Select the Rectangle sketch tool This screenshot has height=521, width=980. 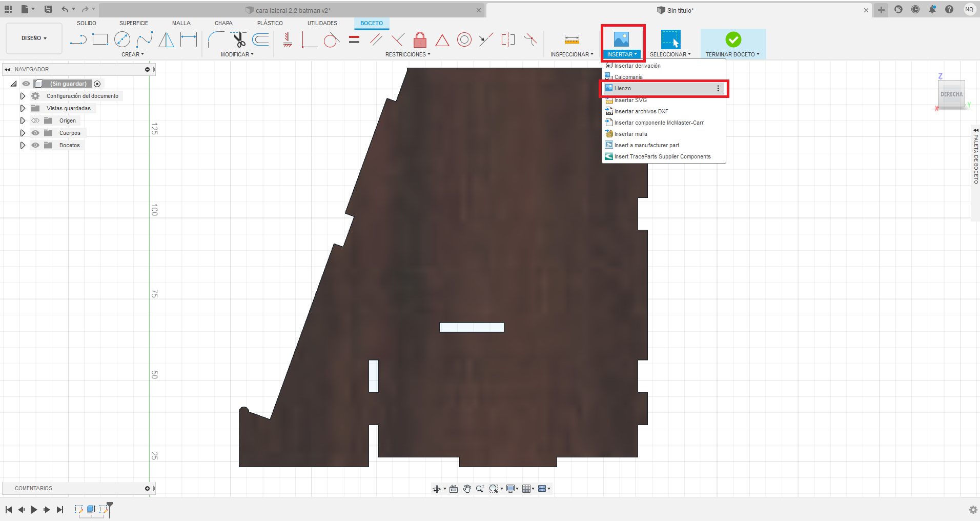(100, 39)
